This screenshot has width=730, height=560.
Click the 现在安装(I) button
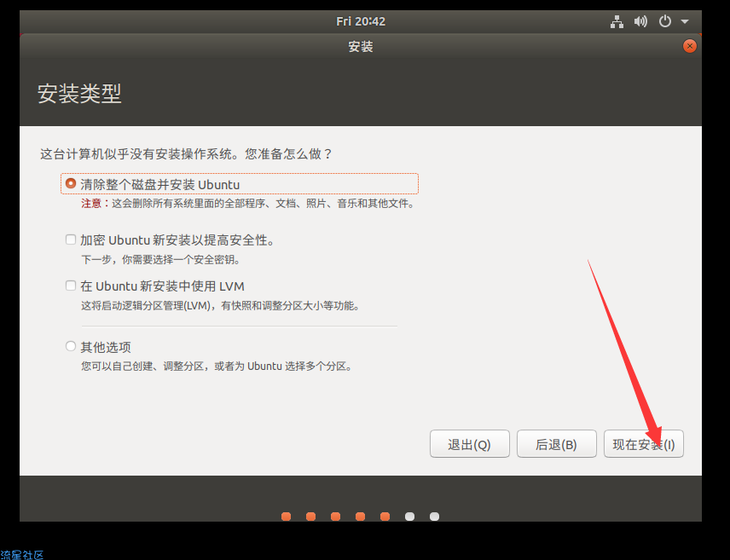[643, 444]
